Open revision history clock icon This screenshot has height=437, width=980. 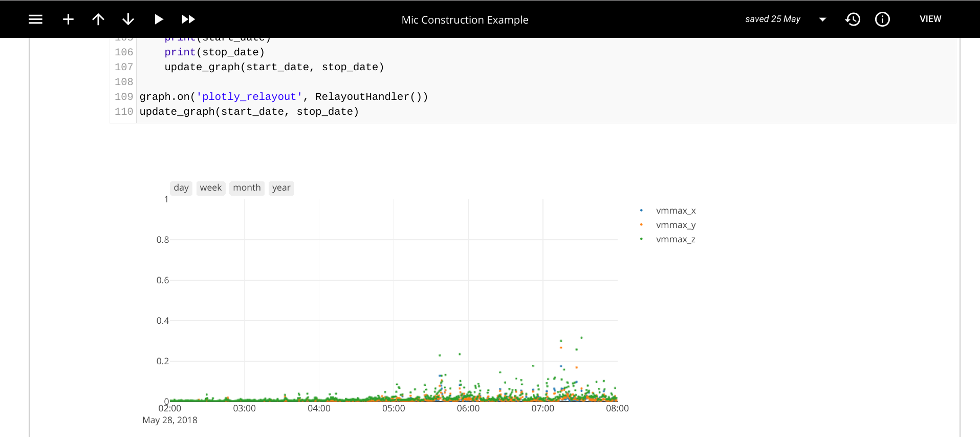(853, 19)
